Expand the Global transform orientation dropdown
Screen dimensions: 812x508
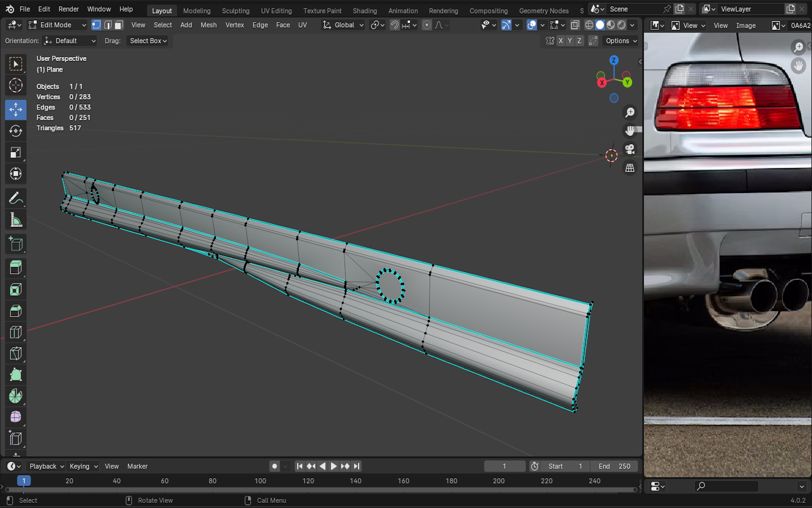(343, 25)
